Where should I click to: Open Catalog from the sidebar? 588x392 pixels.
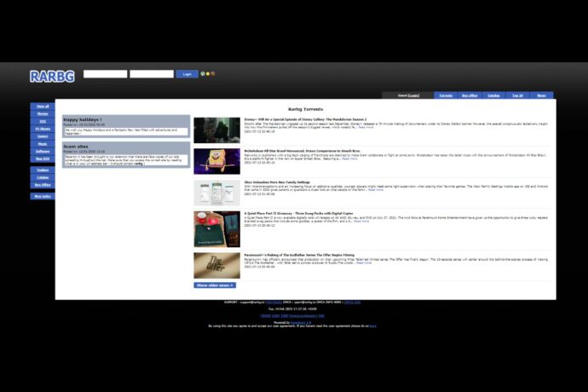[x=43, y=177]
